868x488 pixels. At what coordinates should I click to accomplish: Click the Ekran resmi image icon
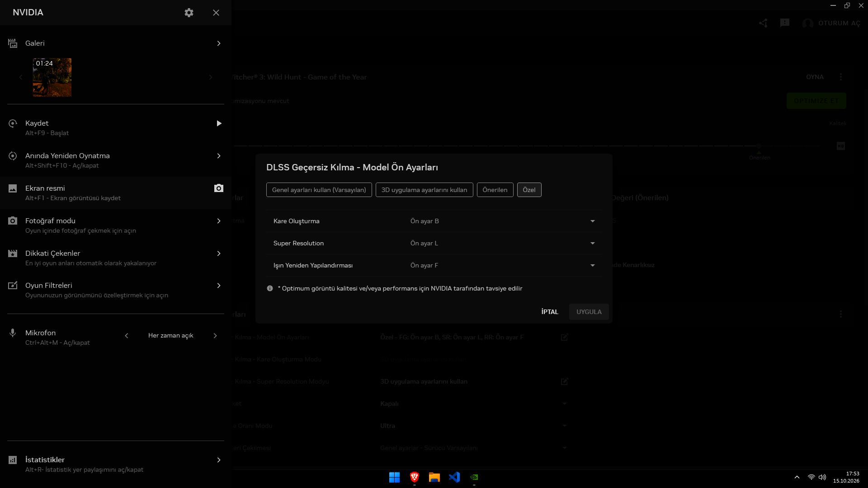pyautogui.click(x=13, y=188)
